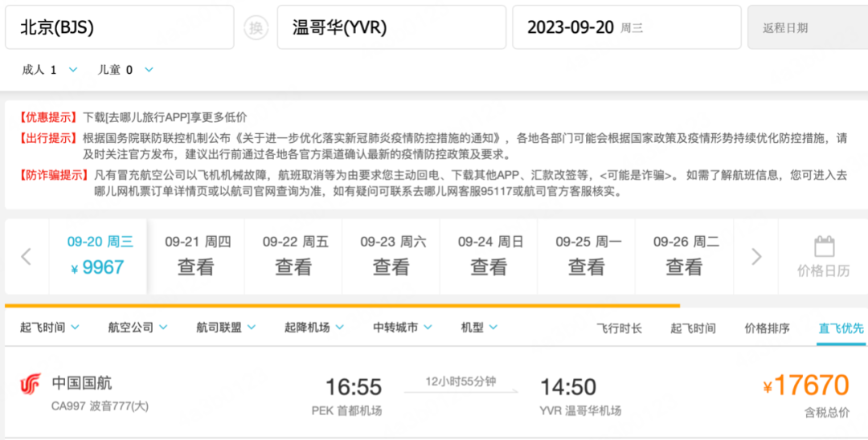
Task: Expand the 起降机场 filter dropdown
Action: [314, 328]
